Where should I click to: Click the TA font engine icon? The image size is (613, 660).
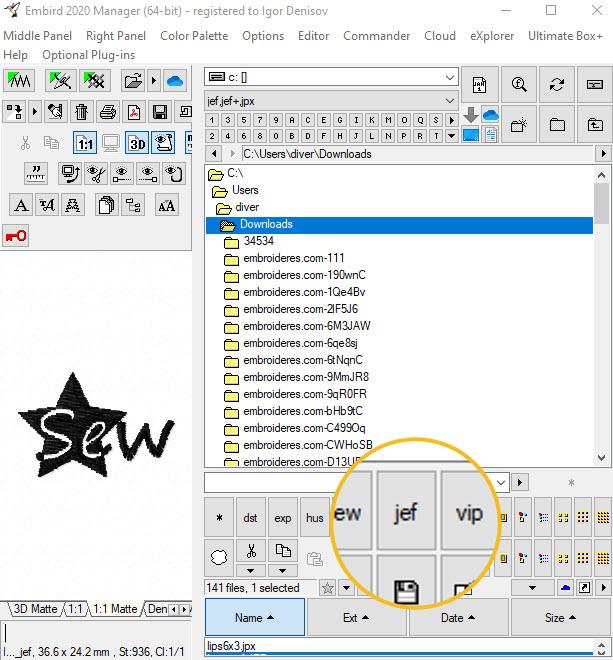[x=47, y=205]
